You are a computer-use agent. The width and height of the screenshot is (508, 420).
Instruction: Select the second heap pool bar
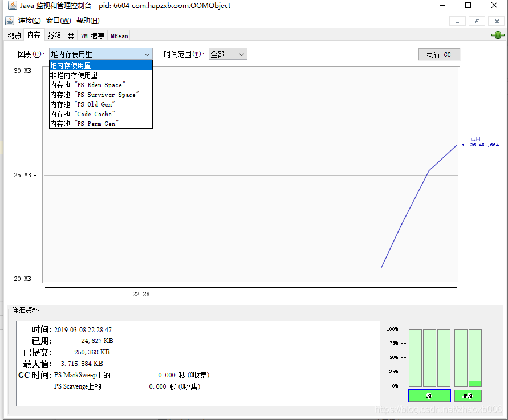(x=429, y=358)
